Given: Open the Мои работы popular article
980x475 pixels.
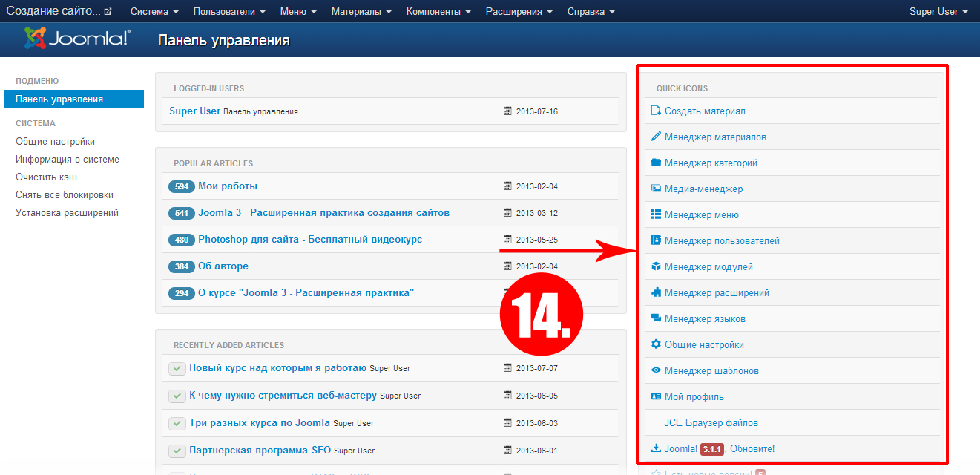Looking at the screenshot, I should click(228, 186).
